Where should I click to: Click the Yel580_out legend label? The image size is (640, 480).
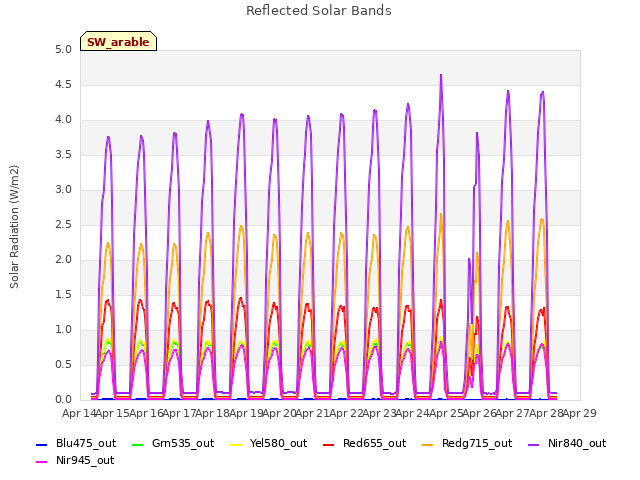[278, 443]
